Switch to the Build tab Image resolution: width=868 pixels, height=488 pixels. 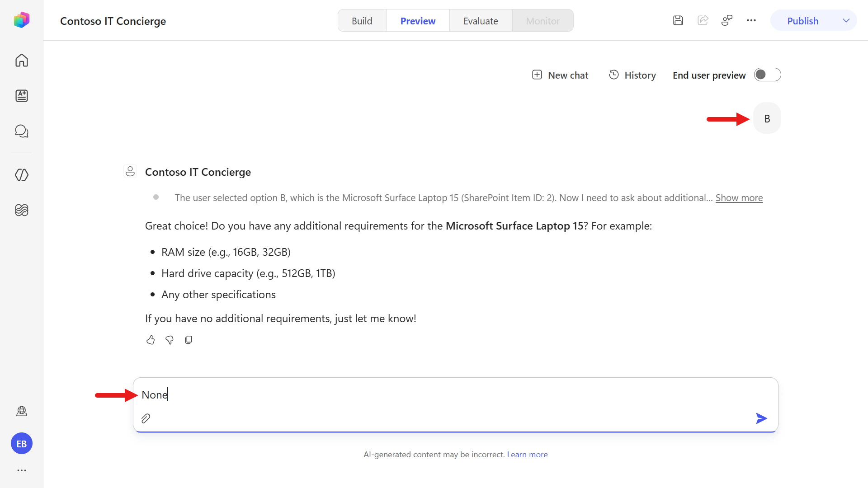point(362,21)
